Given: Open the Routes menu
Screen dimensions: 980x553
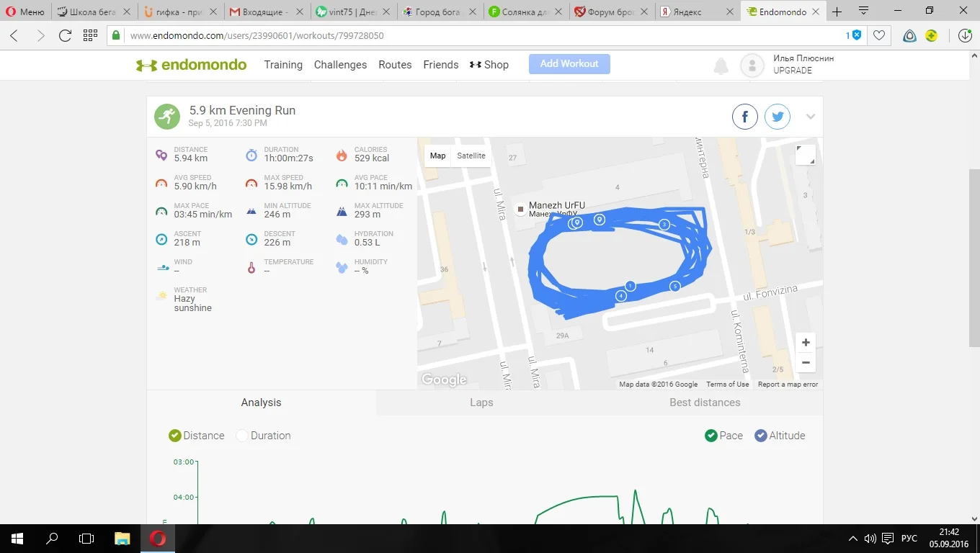Looking at the screenshot, I should point(395,65).
